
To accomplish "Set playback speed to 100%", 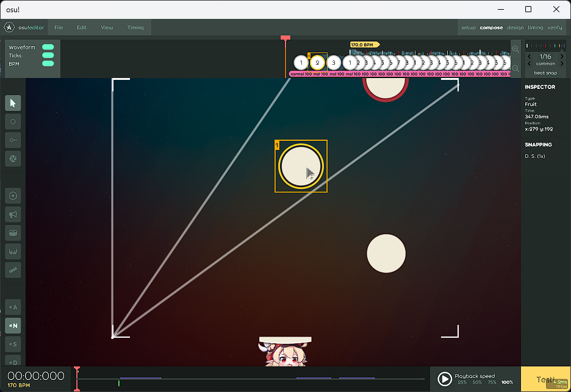I will tap(508, 382).
